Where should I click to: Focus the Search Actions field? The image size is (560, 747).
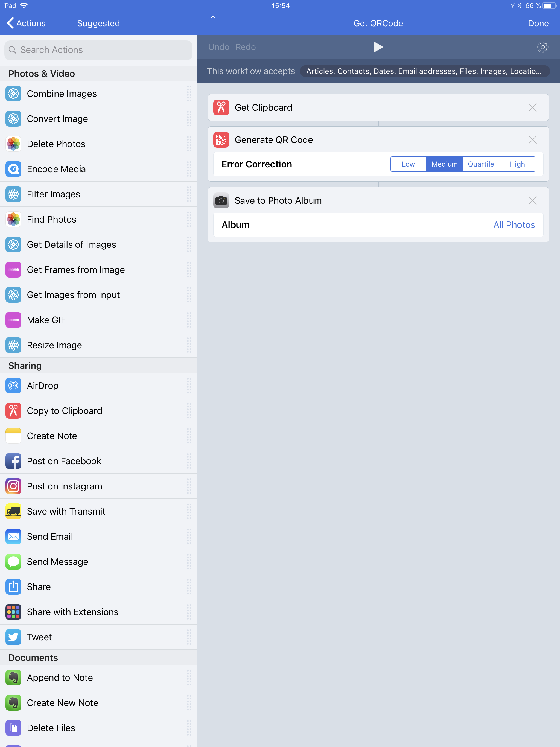pos(98,50)
